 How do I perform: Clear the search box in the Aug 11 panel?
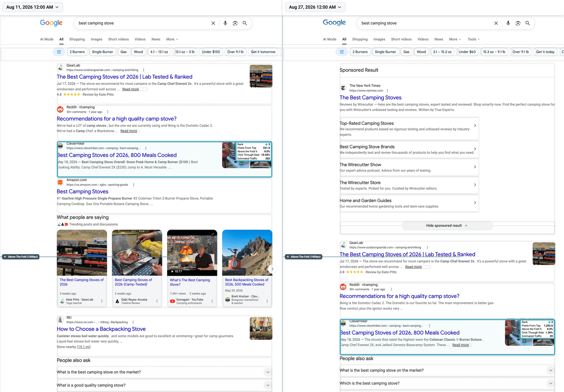point(213,23)
